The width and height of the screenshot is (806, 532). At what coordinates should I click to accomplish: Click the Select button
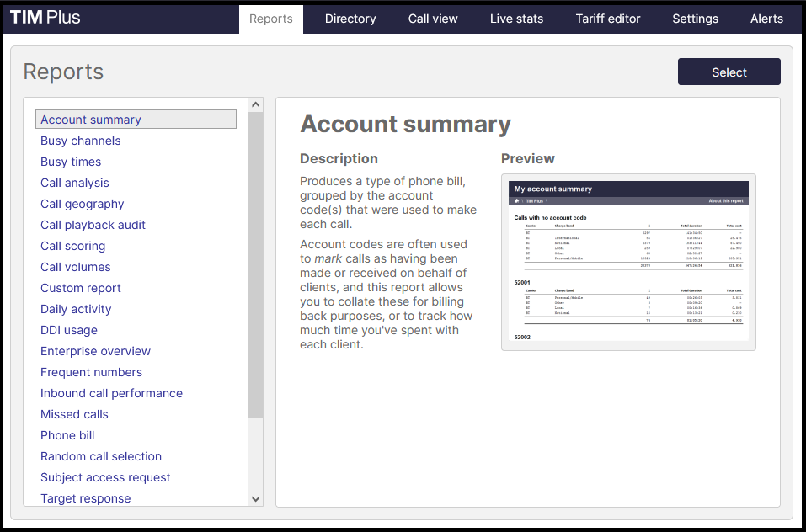(729, 72)
